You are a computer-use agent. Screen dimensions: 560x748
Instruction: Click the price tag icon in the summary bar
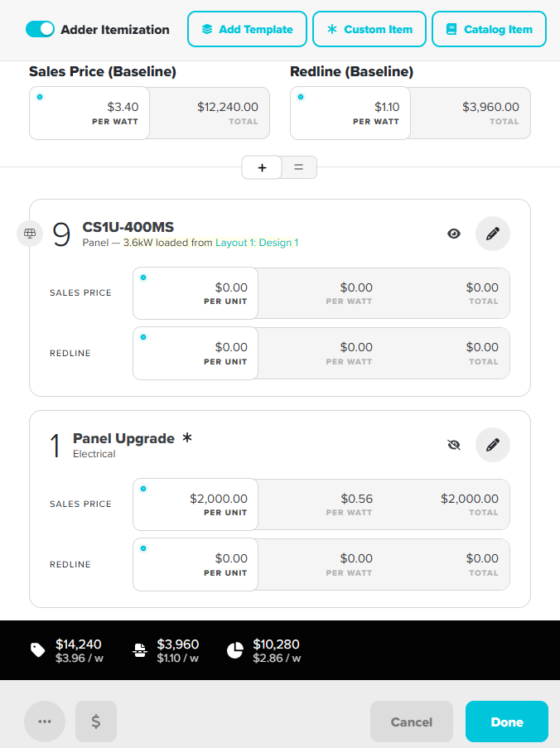(x=37, y=649)
